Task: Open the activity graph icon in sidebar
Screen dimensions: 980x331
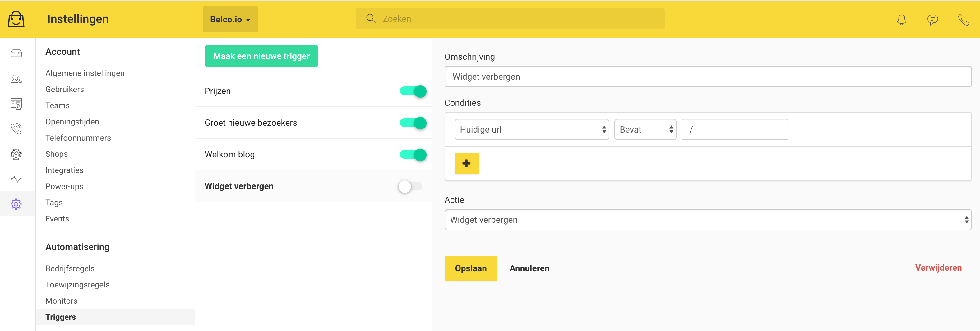Action: coord(16,179)
